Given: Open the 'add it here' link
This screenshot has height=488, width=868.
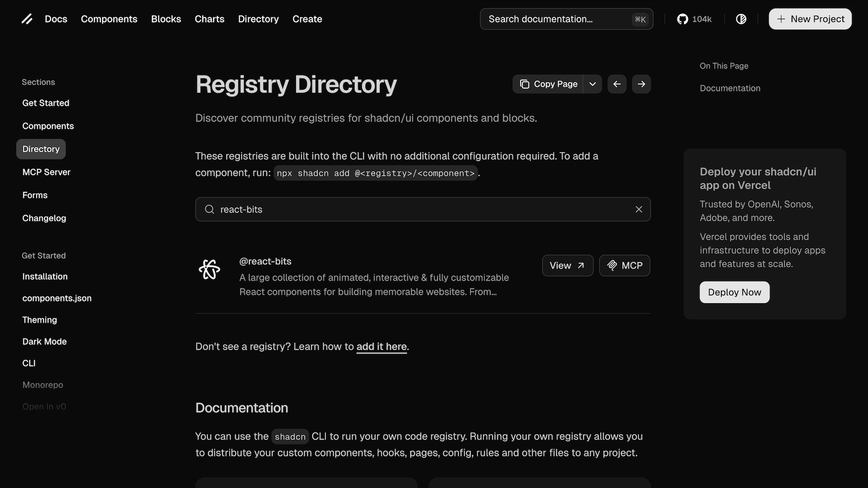Looking at the screenshot, I should 381,346.
